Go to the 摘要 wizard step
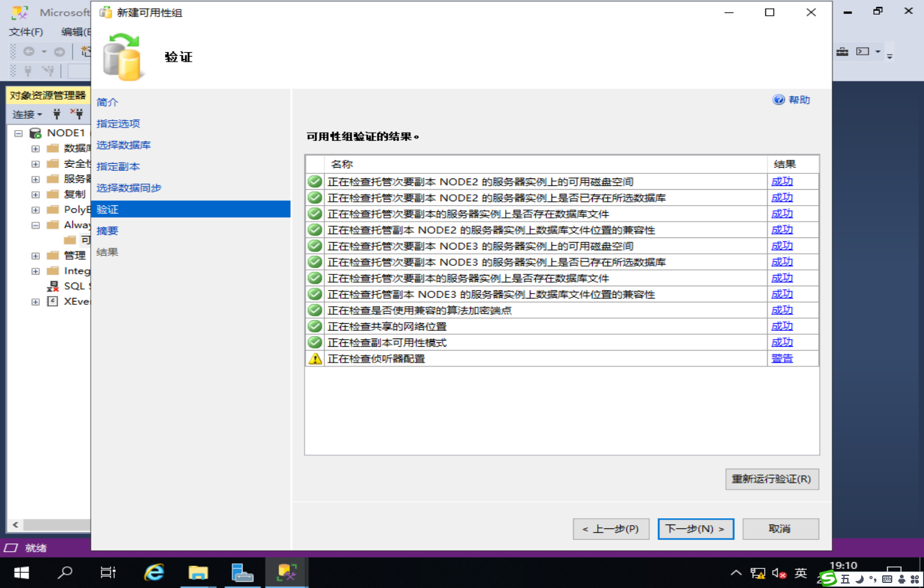 point(107,231)
